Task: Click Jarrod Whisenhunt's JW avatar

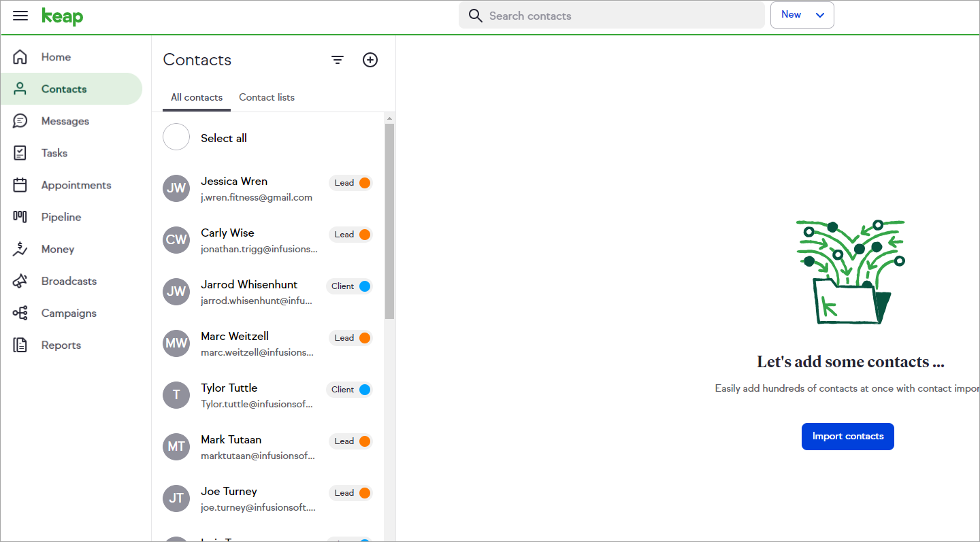Action: click(x=176, y=292)
